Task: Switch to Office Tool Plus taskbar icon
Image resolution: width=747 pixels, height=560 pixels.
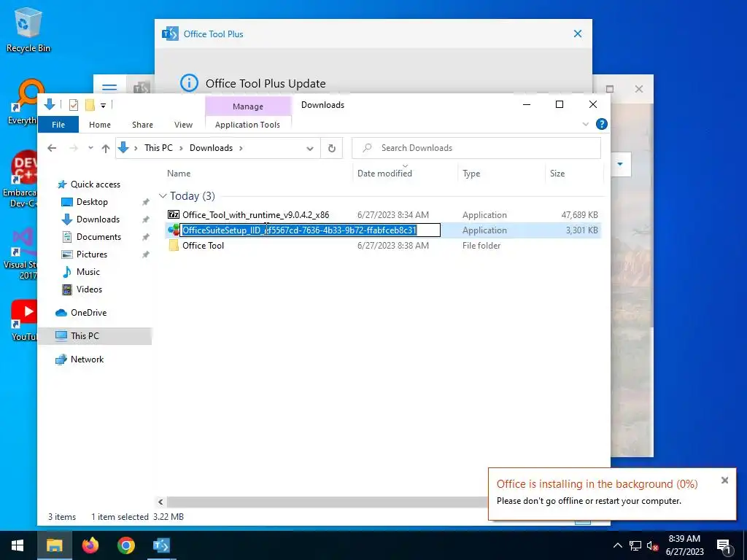Action: [x=161, y=545]
